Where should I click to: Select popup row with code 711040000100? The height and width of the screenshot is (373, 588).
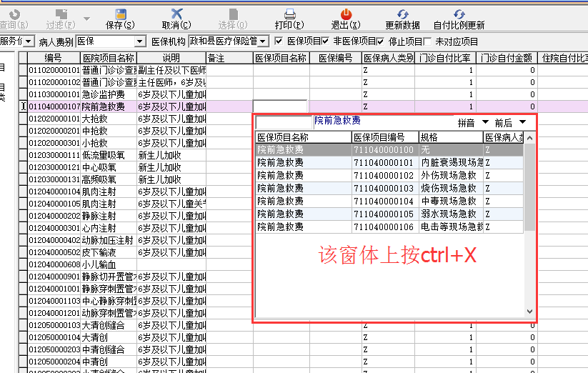[x=389, y=150]
